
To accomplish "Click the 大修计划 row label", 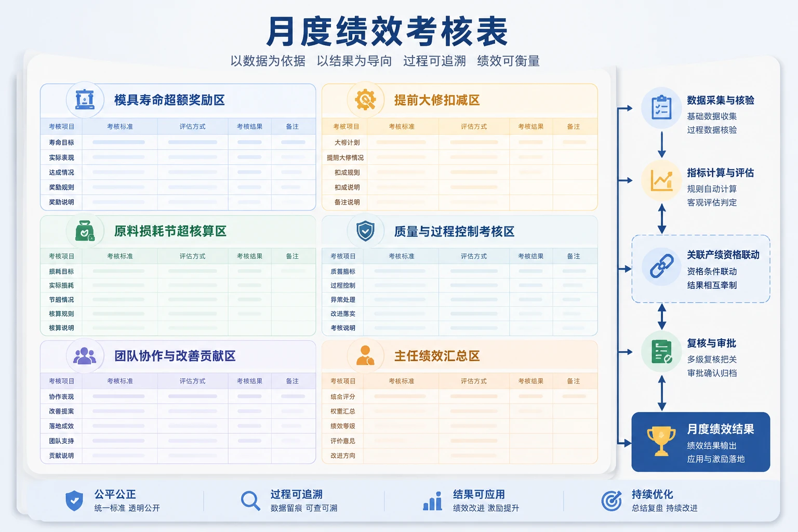I will coord(347,142).
